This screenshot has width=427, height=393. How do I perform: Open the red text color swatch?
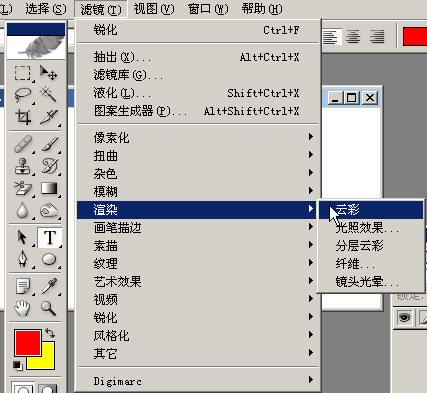(x=415, y=36)
